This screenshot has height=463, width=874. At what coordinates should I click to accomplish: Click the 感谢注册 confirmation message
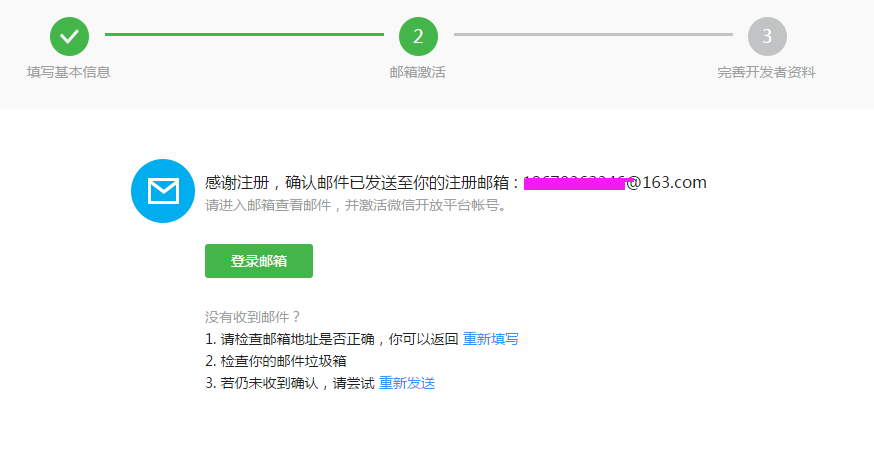point(455,183)
